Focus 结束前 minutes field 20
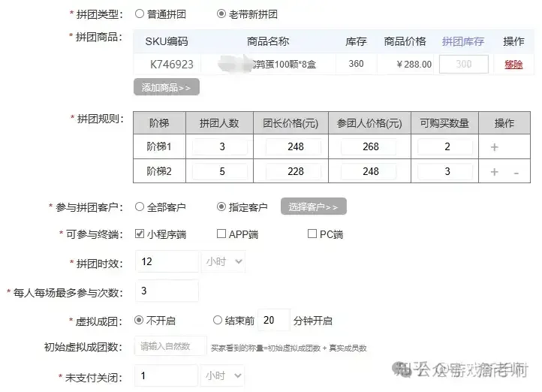 coord(274,320)
